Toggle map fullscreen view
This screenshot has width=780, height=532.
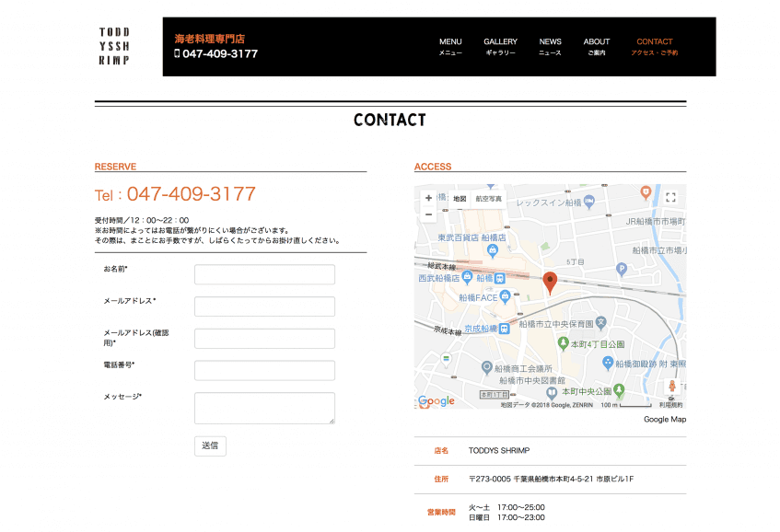tap(670, 197)
